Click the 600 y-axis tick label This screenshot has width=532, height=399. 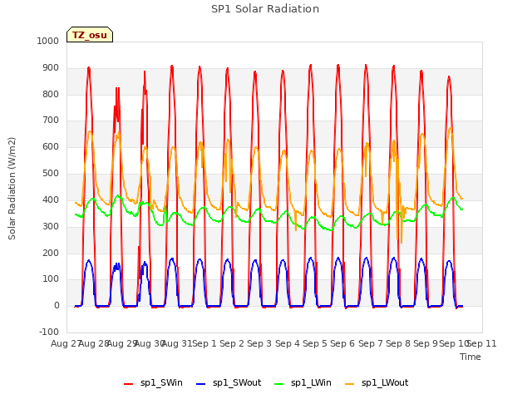pyautogui.click(x=51, y=147)
